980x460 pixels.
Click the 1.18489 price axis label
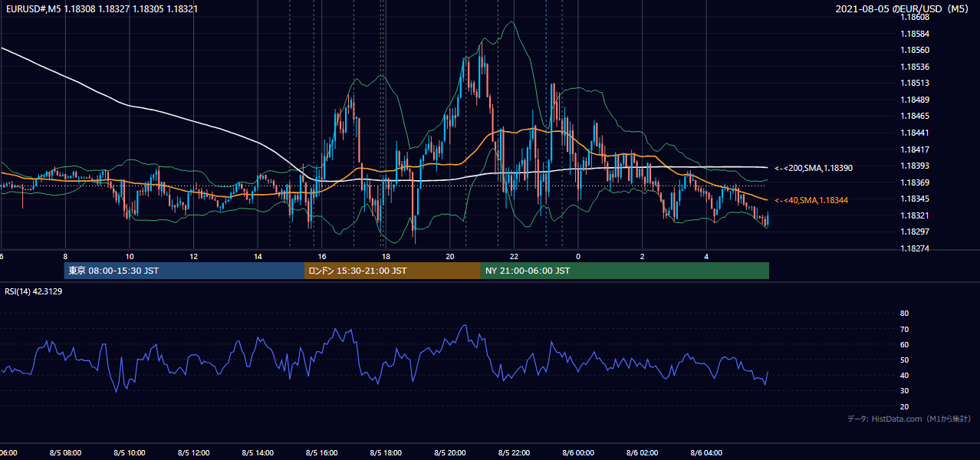916,100
